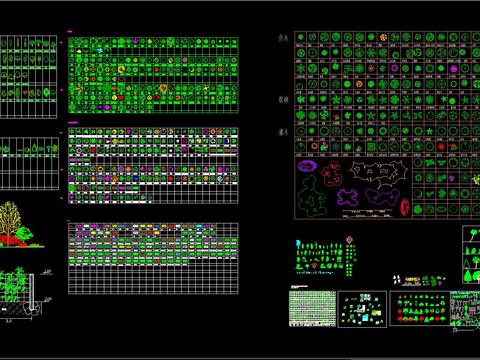Select the large solid green circle plant symbol
Screen dimensions: 480x360
(x=107, y=88)
